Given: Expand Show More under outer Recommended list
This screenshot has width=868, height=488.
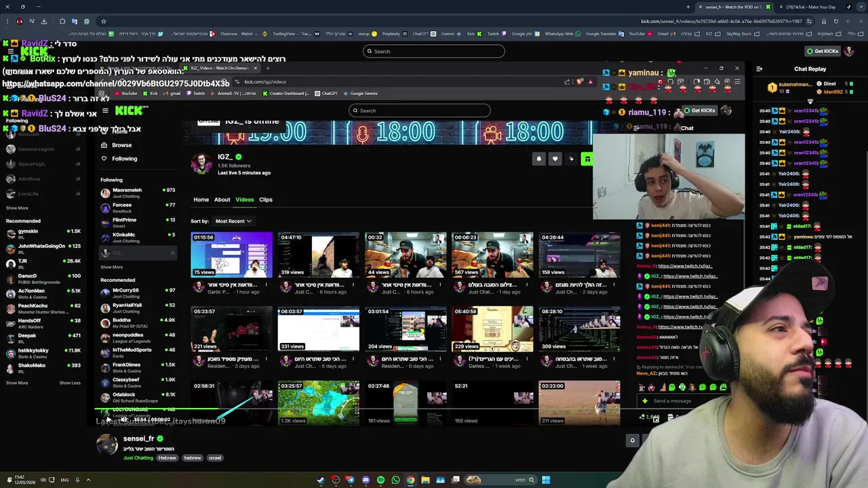Looking at the screenshot, I should (17, 383).
